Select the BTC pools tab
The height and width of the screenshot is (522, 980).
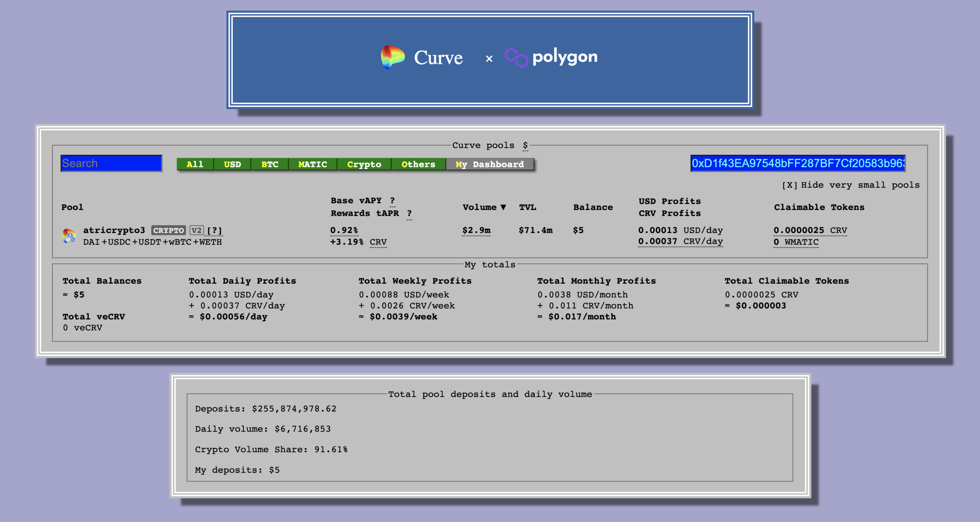click(x=270, y=164)
